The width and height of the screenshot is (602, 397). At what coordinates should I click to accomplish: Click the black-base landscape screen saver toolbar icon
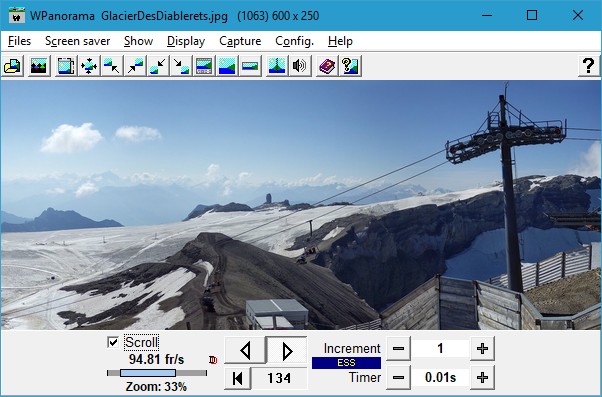point(39,66)
